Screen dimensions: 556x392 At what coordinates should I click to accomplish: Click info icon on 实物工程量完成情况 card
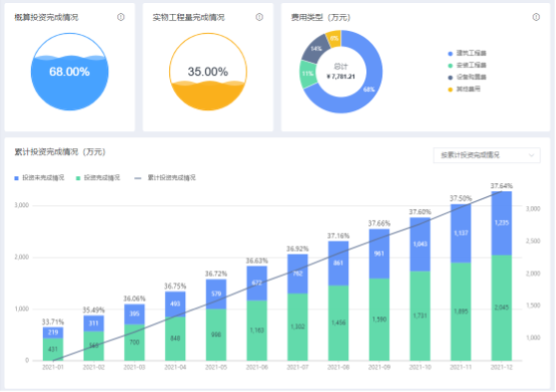[x=260, y=17]
